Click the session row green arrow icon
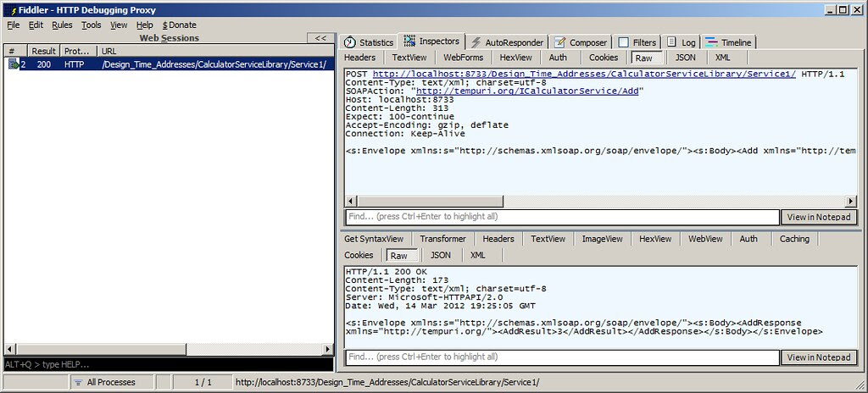This screenshot has width=868, height=393. pos(14,64)
